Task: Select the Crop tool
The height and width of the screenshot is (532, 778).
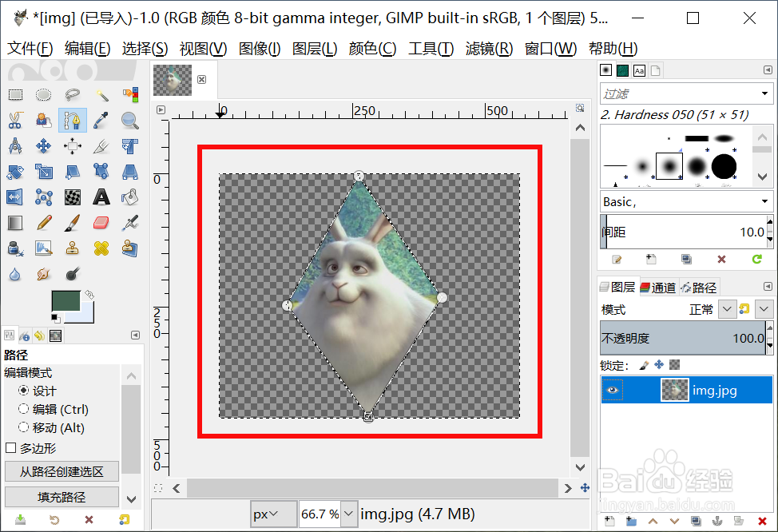Action: (101, 146)
